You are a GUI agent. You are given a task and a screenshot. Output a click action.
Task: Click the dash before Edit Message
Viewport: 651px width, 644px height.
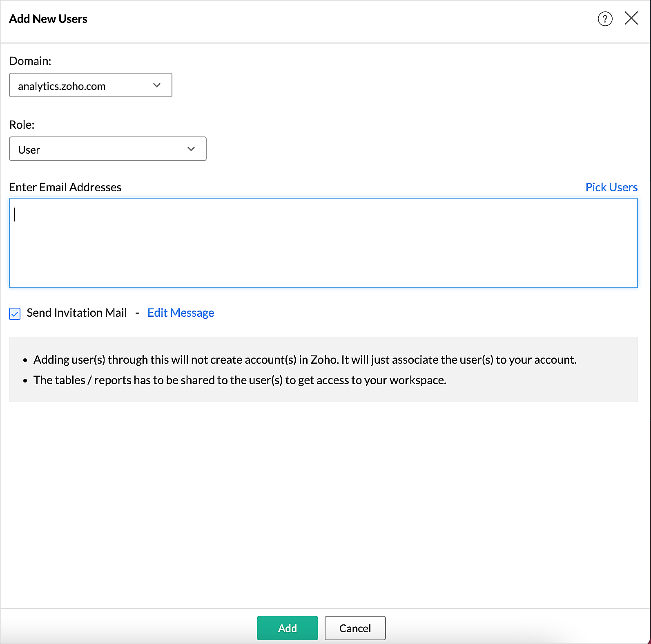137,313
